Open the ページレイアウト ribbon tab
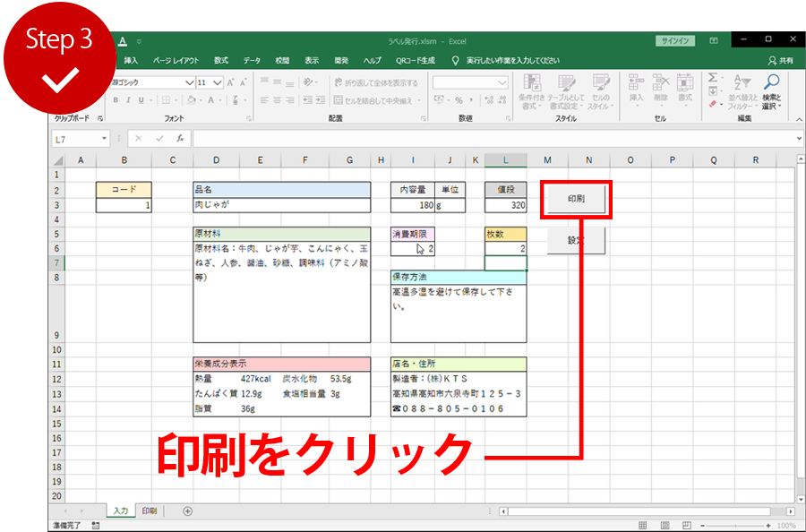This screenshot has height=532, width=806. (176, 60)
